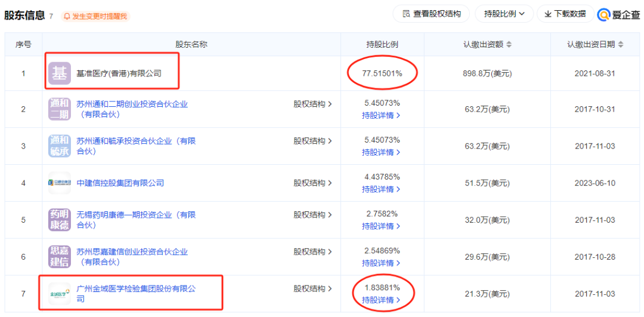The image size is (644, 317).
Task: View 持股详情 for 1.83881% shareholder
Action: [x=381, y=300]
